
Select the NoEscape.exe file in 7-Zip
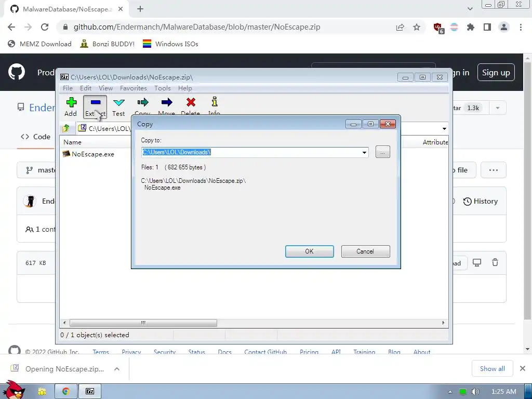[x=88, y=154]
